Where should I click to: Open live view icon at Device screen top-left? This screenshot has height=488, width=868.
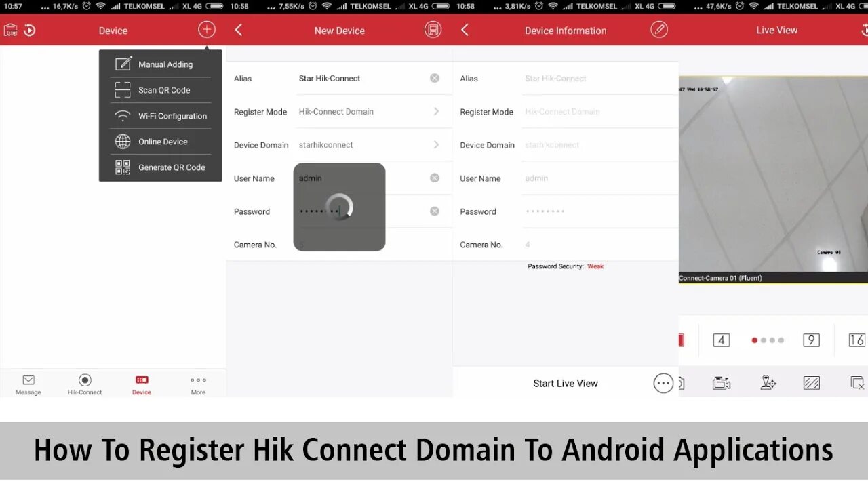coord(10,30)
